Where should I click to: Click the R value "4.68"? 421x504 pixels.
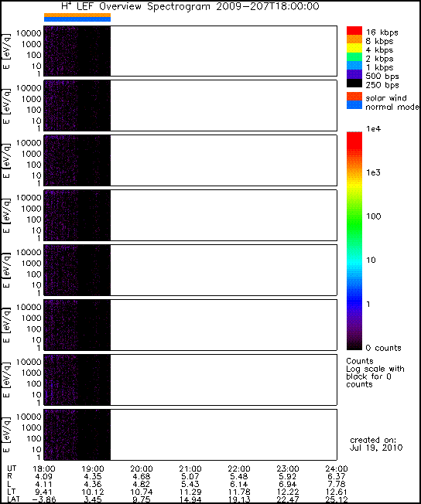coord(142,477)
